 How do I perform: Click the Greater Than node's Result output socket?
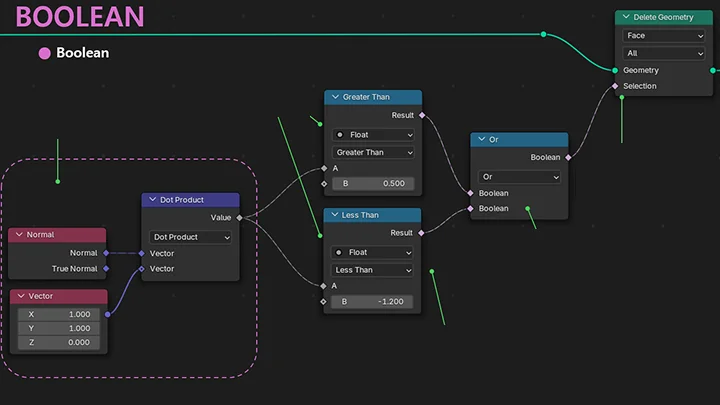click(x=422, y=115)
